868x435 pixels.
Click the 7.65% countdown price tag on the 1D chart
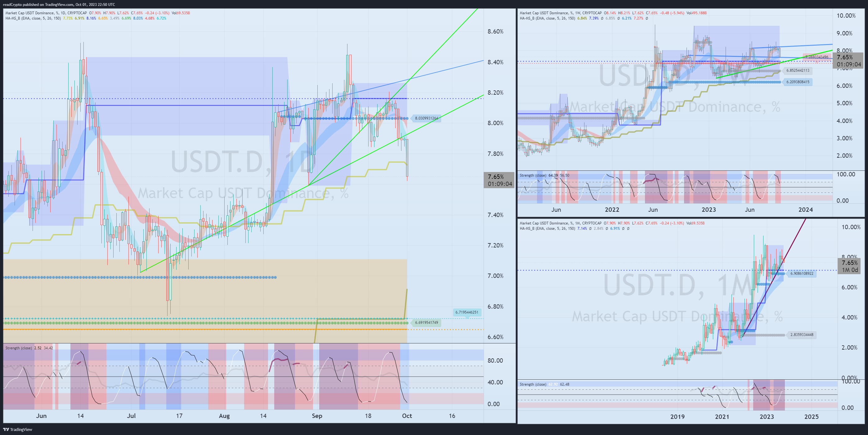point(499,180)
